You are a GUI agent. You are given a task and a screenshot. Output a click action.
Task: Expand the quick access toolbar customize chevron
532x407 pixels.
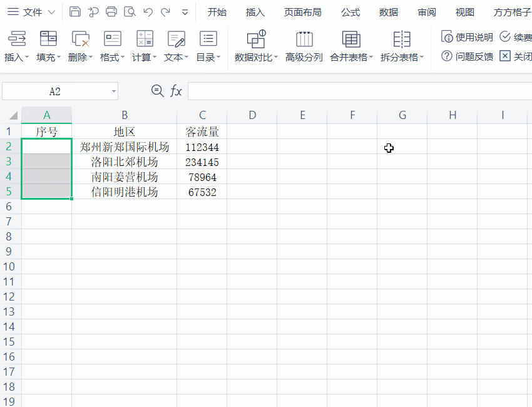point(184,11)
